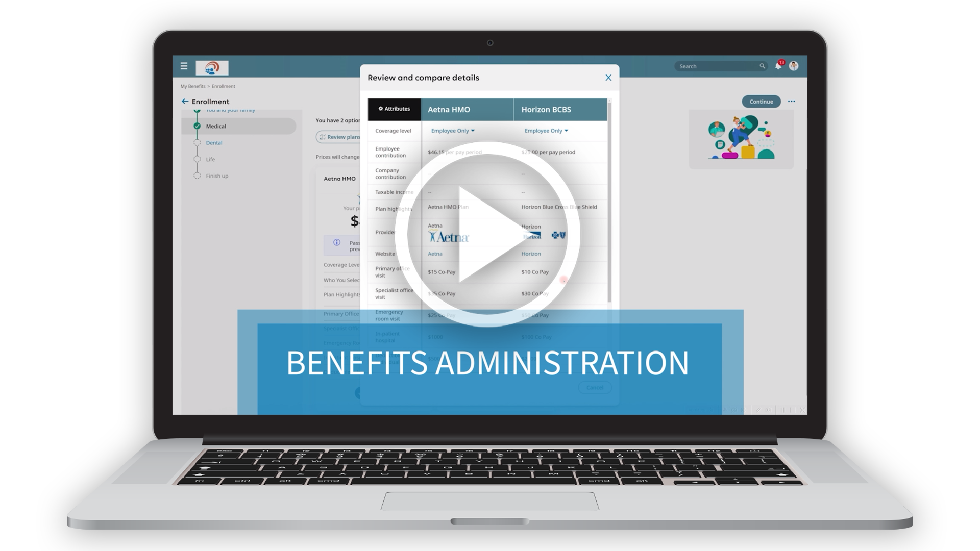Click the Horizon website link

coord(532,253)
